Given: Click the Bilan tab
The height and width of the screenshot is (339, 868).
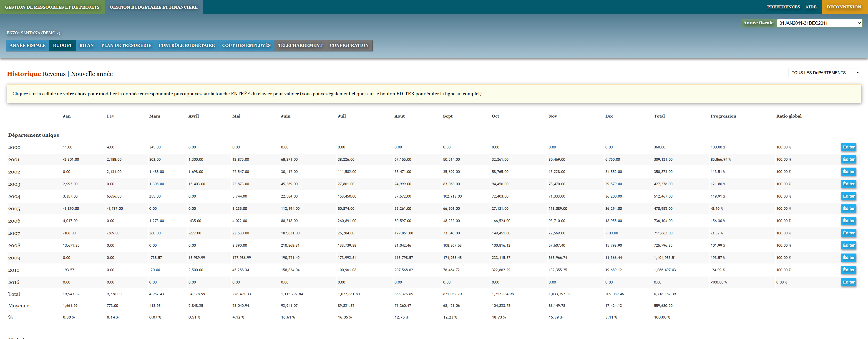Looking at the screenshot, I should (x=87, y=45).
